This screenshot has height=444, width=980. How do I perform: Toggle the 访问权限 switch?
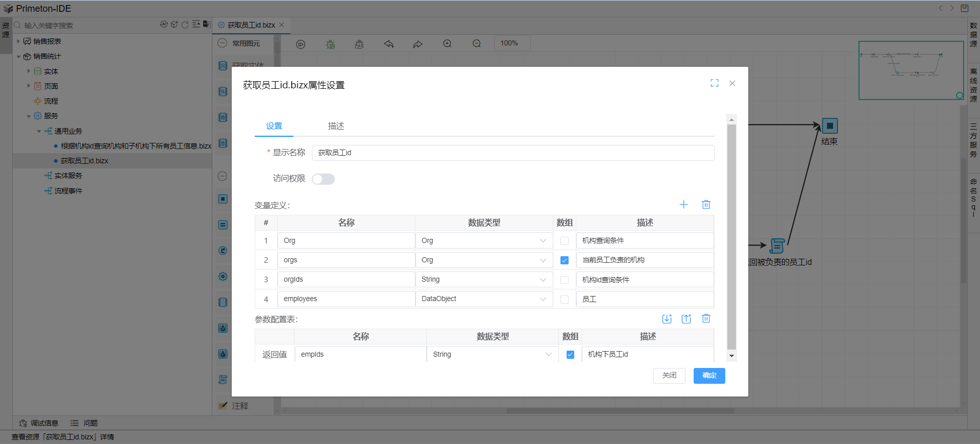[x=323, y=179]
